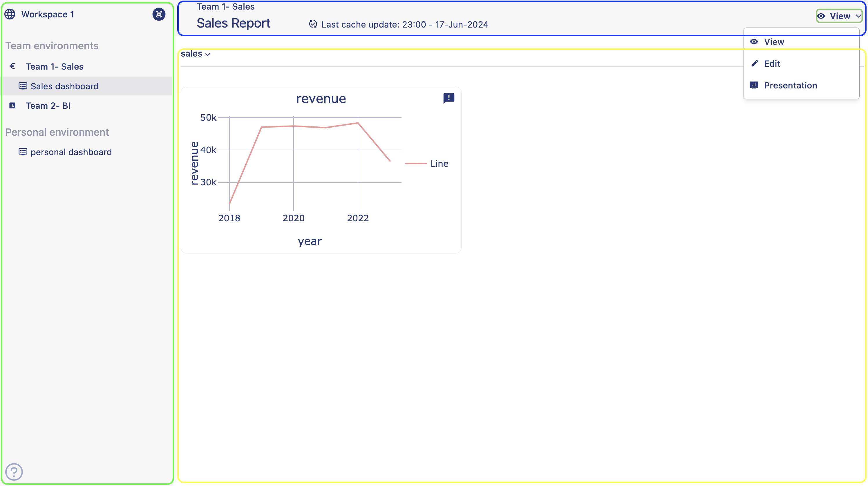This screenshot has width=868, height=486.
Task: Select the Edit option in menu
Action: tap(772, 64)
